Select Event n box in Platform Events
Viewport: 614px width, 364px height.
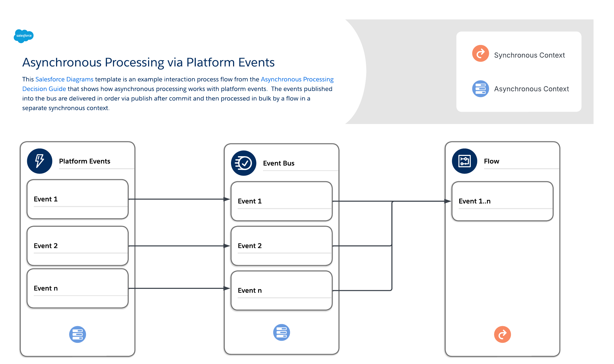[x=78, y=288]
